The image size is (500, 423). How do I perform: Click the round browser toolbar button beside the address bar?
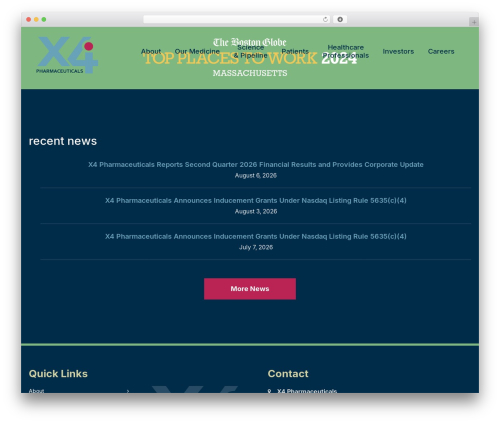[340, 19]
